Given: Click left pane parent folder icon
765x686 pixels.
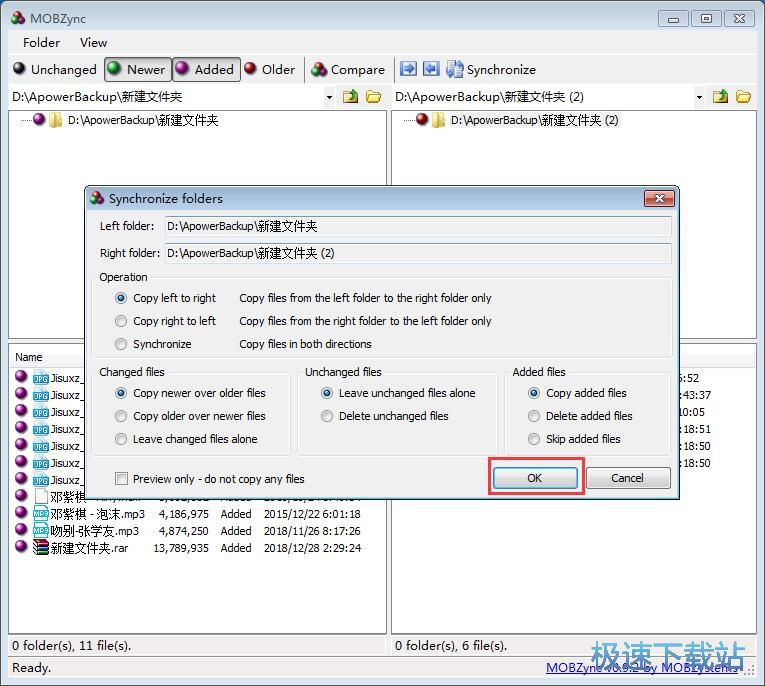Looking at the screenshot, I should tap(350, 97).
